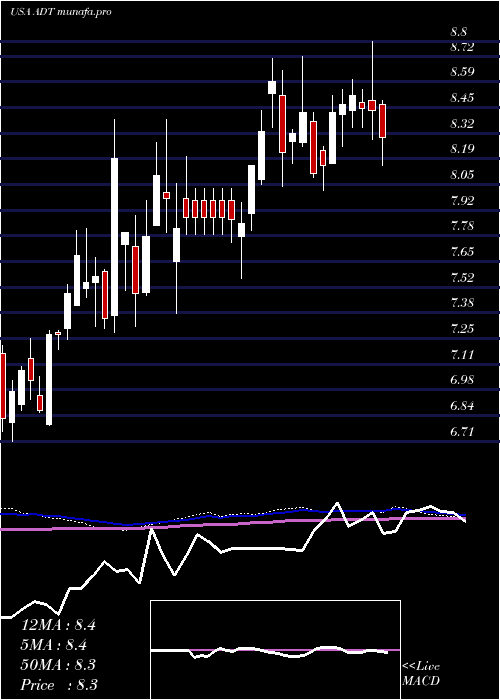Click the 'Price : 8.3' readout

click(x=59, y=685)
